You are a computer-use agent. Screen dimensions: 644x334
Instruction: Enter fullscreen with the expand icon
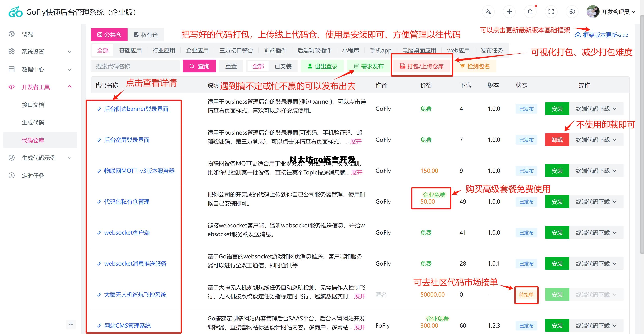click(551, 12)
